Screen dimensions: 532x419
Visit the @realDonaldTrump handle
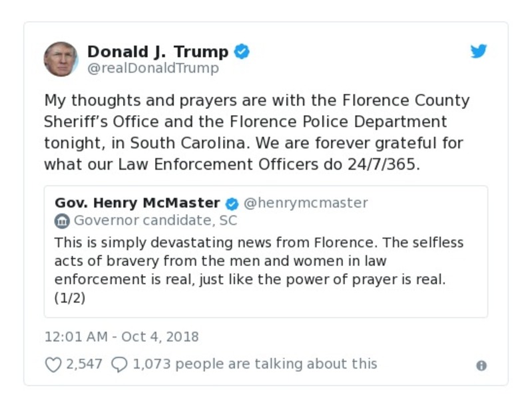(x=153, y=69)
